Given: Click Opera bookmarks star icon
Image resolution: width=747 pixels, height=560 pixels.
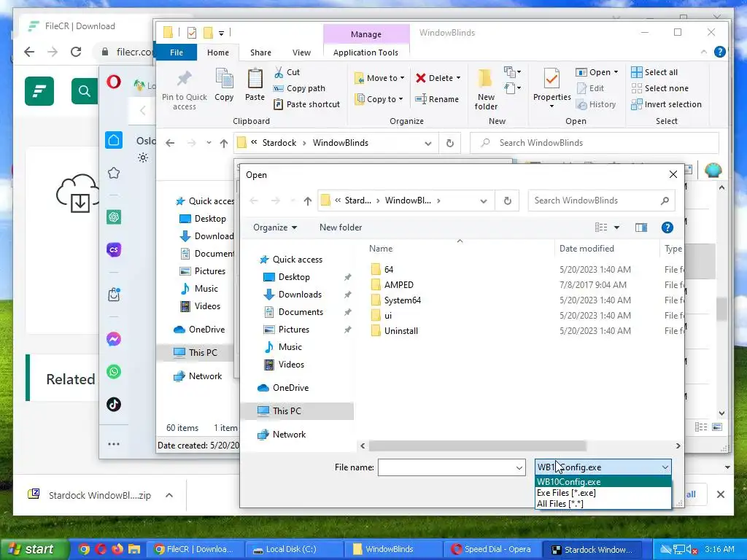Looking at the screenshot, I should point(113,173).
